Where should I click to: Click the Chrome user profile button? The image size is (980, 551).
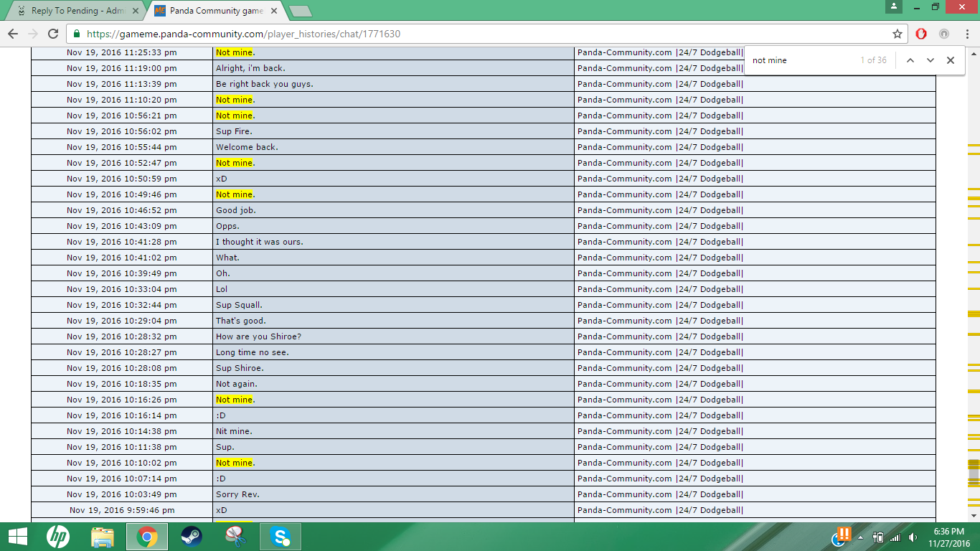(893, 6)
